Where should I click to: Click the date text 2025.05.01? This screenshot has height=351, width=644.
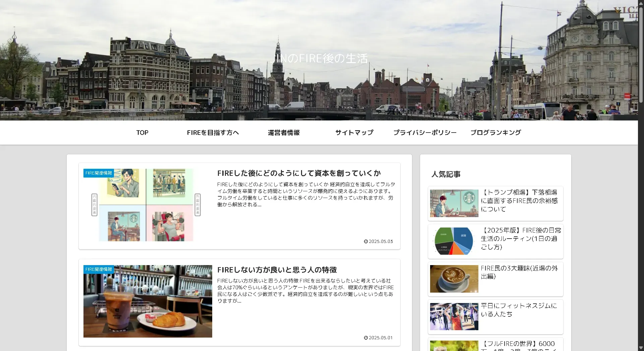381,338
